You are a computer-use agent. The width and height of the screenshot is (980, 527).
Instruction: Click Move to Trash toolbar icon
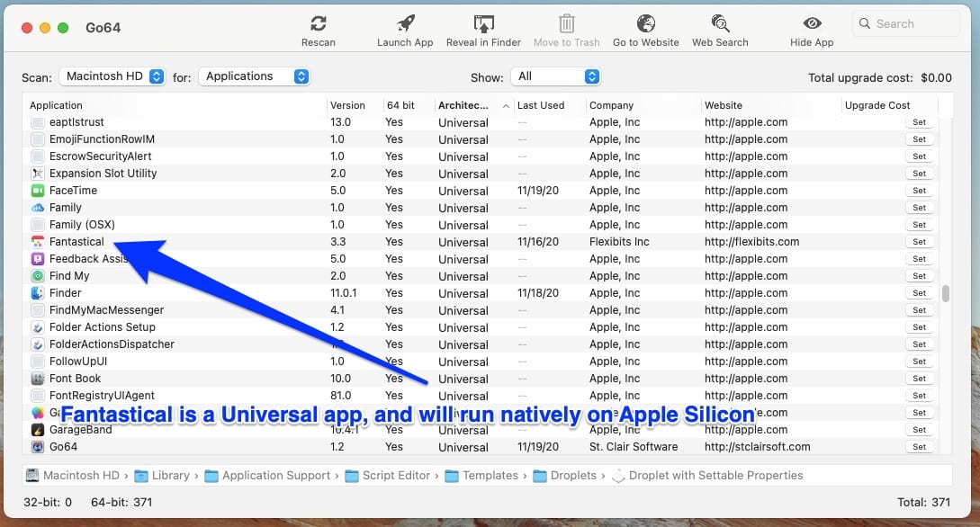pos(566,23)
